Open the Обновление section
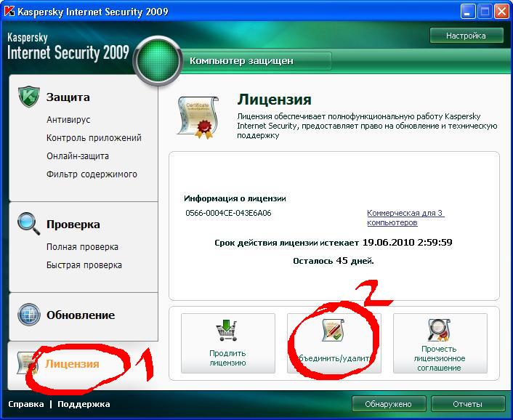Image resolution: width=513 pixels, height=420 pixels. pos(81,315)
